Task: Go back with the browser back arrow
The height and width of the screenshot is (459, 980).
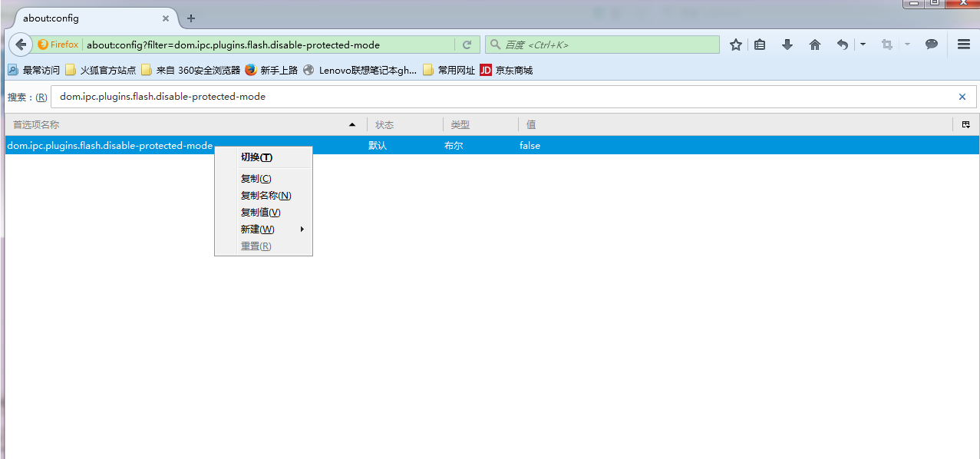Action: point(21,45)
